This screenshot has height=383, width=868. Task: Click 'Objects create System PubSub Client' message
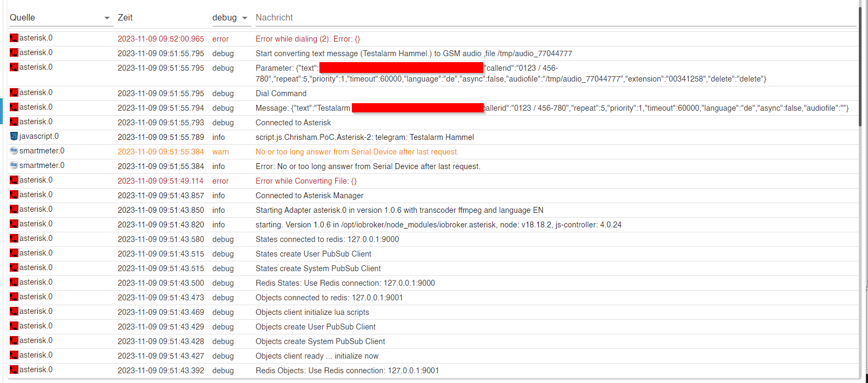tap(321, 341)
